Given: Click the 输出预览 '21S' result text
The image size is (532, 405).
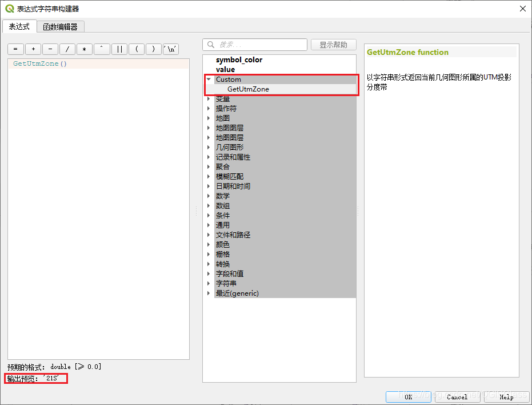Looking at the screenshot, I should 33,378.
